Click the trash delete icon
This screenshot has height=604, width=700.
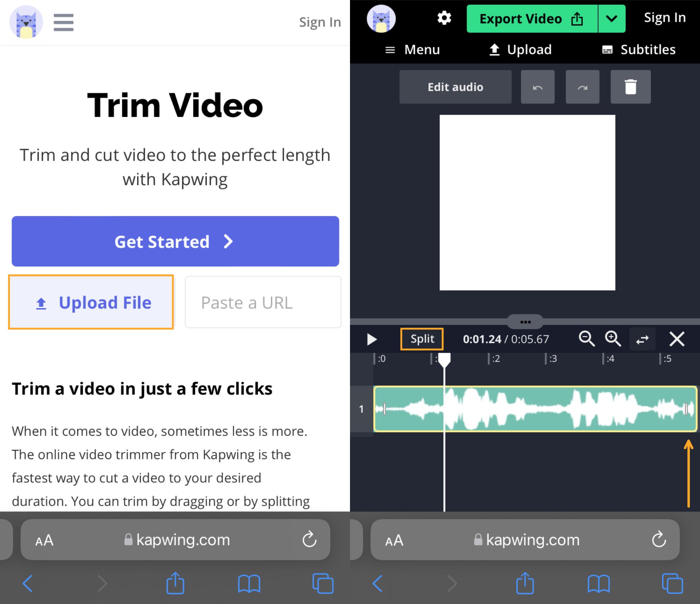coord(630,87)
